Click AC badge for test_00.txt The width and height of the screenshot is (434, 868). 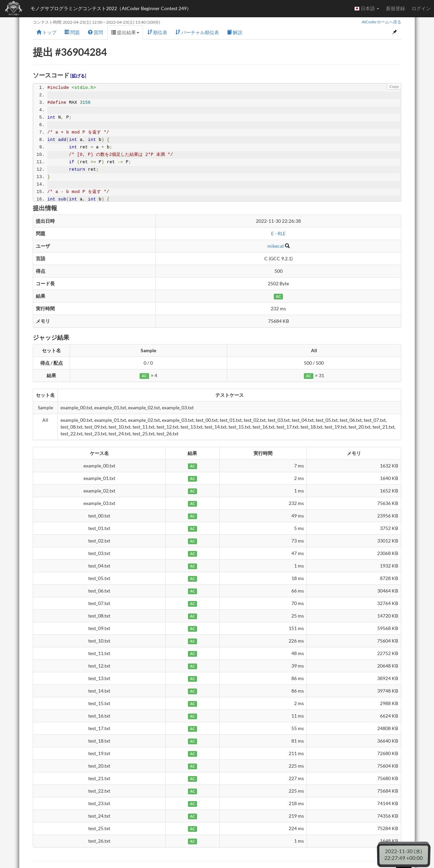(x=192, y=516)
